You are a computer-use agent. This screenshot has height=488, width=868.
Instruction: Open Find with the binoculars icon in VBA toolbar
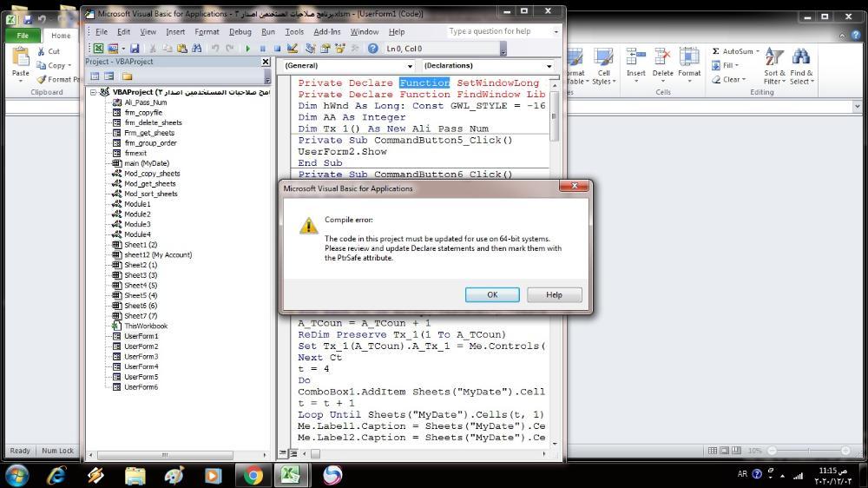coord(196,49)
